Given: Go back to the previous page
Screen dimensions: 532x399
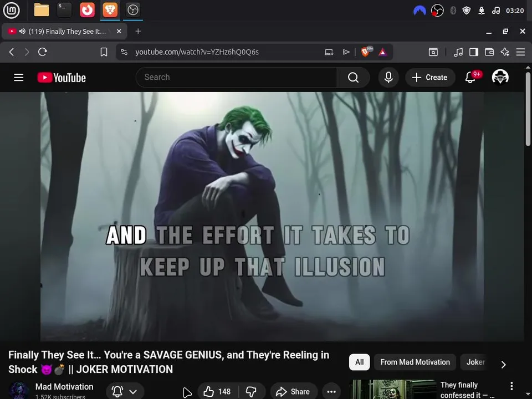Looking at the screenshot, I should 12,52.
